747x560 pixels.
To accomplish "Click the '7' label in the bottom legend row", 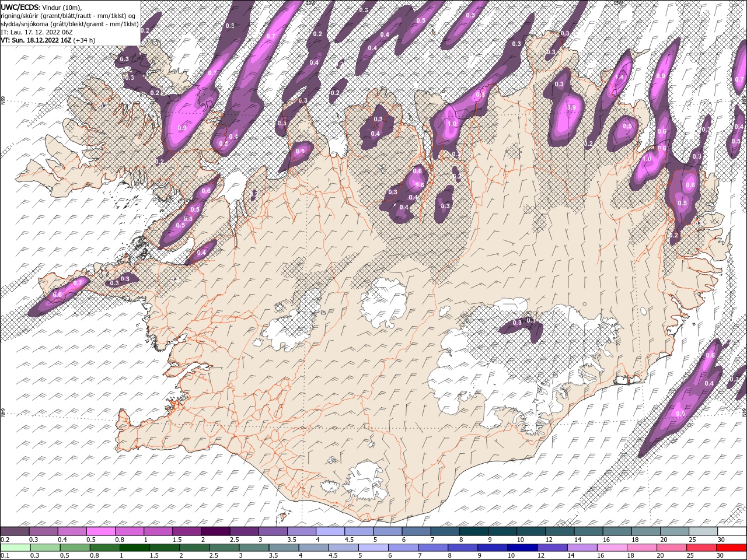I will click(421, 555).
